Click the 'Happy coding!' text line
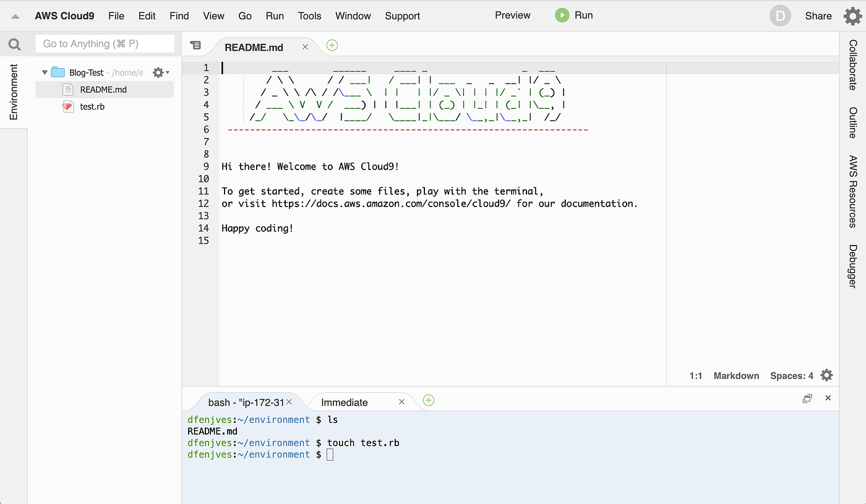 coord(257,228)
